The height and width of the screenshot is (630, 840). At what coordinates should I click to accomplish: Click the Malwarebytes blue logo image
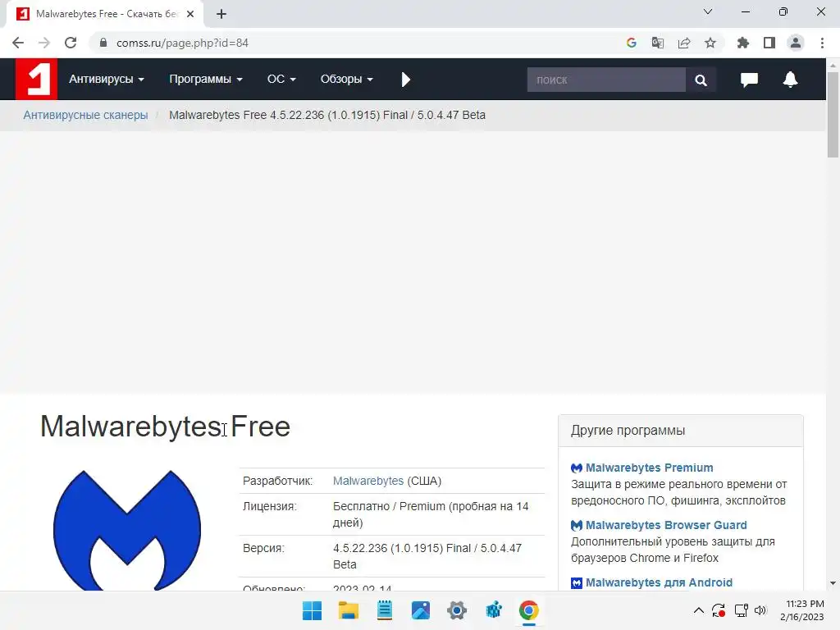(x=127, y=531)
